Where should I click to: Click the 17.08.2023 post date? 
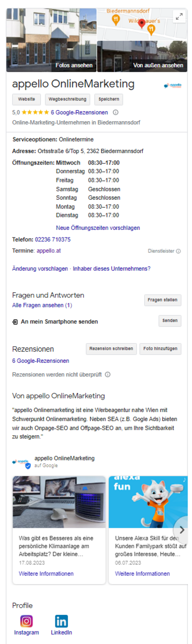click(x=32, y=563)
